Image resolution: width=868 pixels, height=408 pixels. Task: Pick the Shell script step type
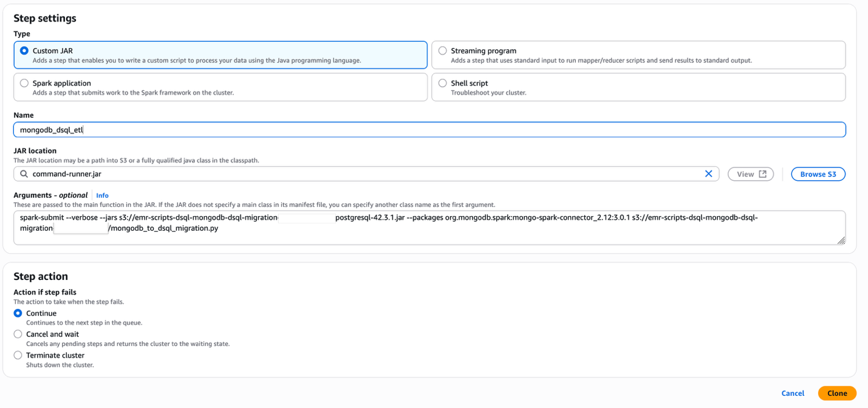[x=442, y=83]
